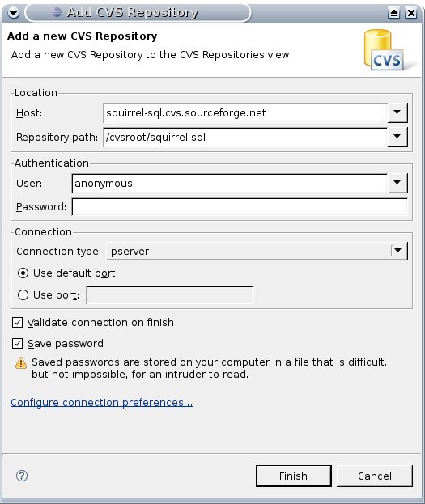Image resolution: width=425 pixels, height=504 pixels.
Task: Select the Use default port radio button
Action: click(23, 273)
